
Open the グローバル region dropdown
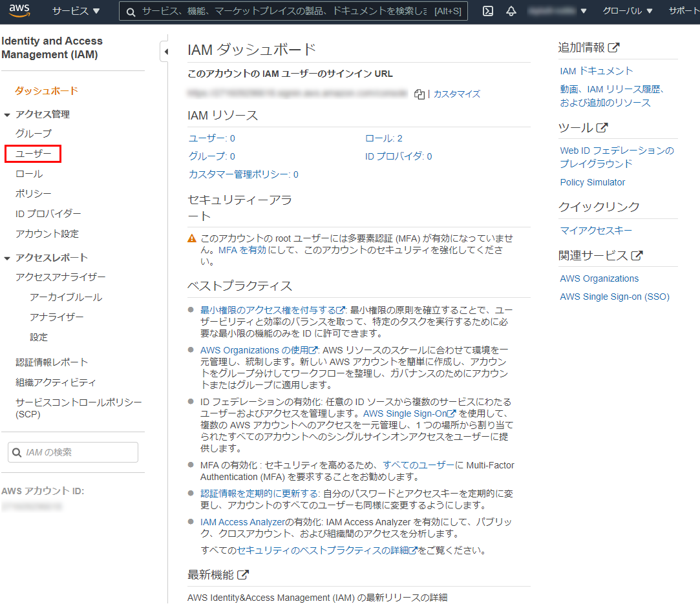(x=627, y=11)
